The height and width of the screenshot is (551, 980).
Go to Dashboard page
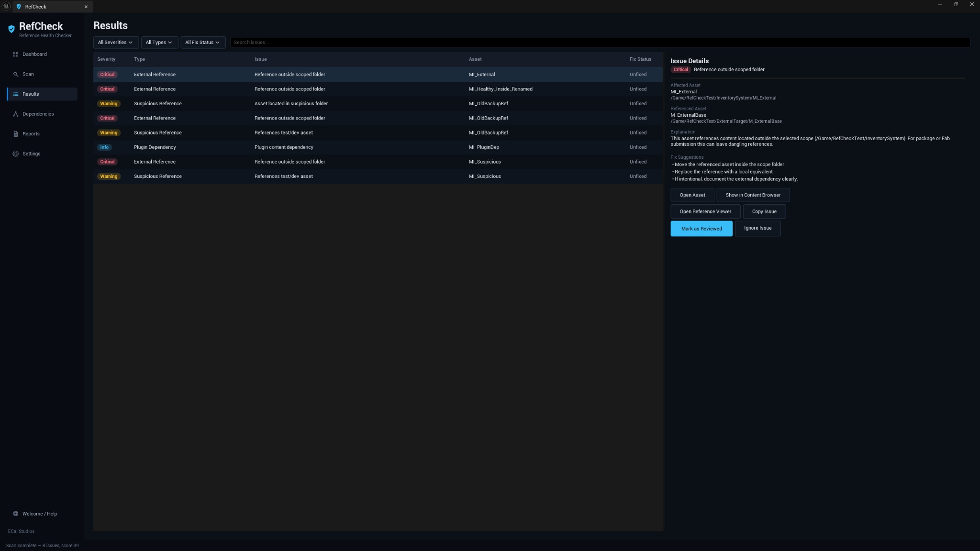42,55
